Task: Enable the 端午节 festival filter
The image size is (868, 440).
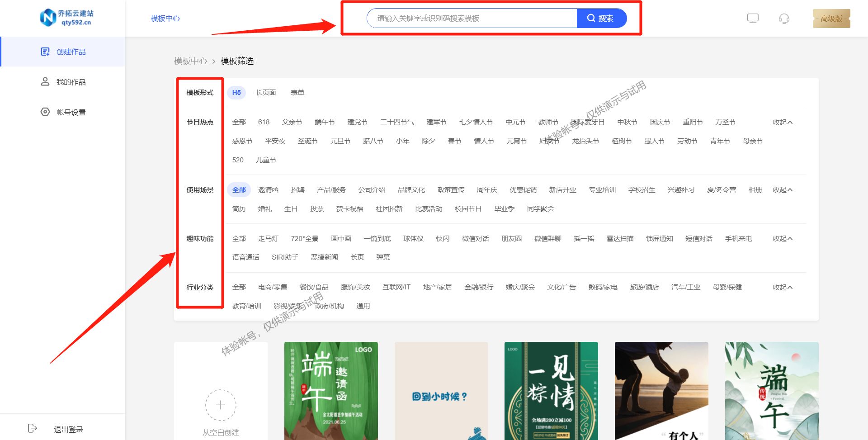Action: (x=324, y=122)
